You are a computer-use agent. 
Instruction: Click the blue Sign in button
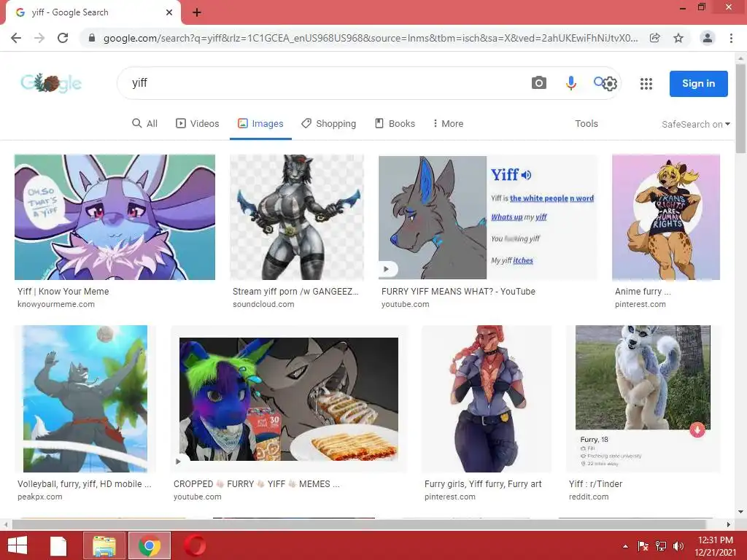[x=698, y=83]
